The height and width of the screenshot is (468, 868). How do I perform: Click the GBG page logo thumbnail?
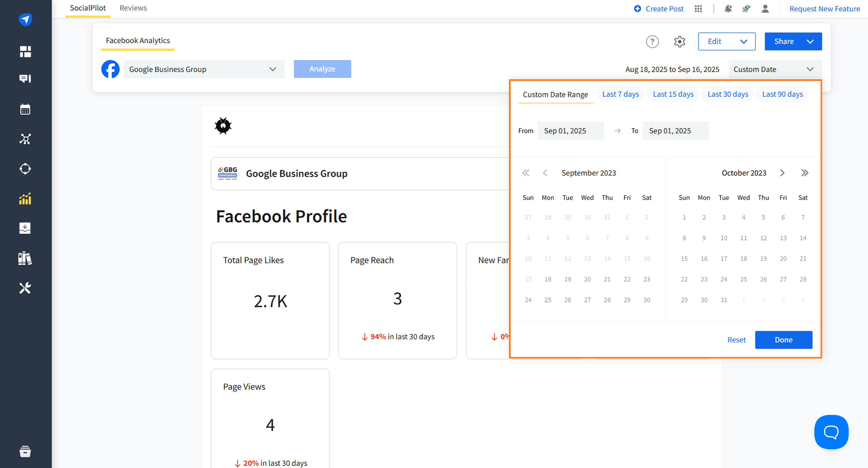(x=227, y=173)
